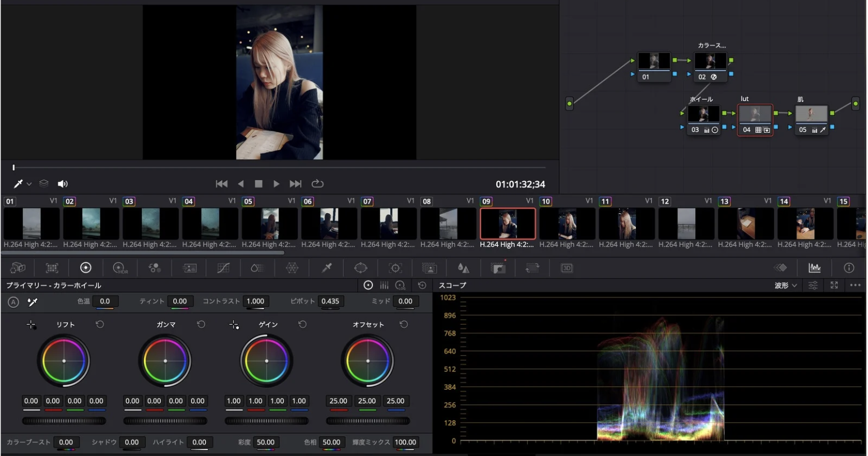Open the Curves palette
The height and width of the screenshot is (456, 868).
[x=223, y=268]
